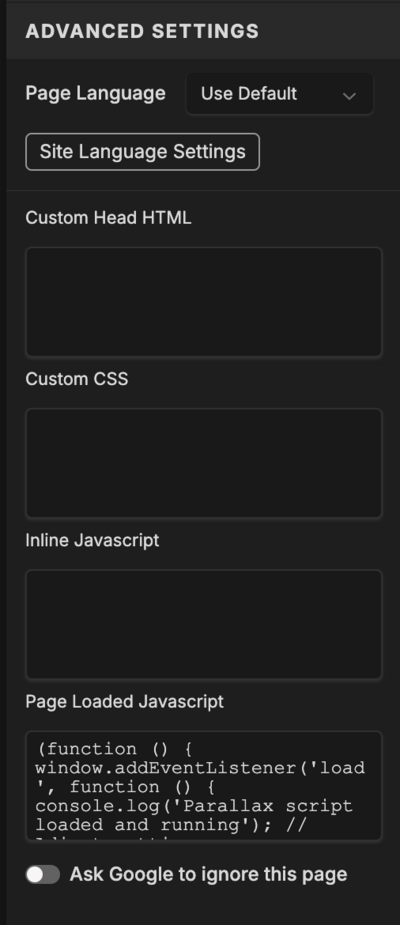Place cursor on the '(function () {' code line
The image size is (400, 925).
tap(113, 749)
